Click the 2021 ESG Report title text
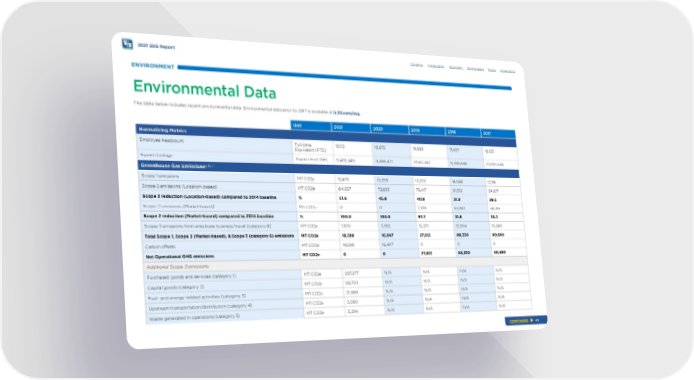Image resolution: width=694 pixels, height=380 pixels. (156, 46)
